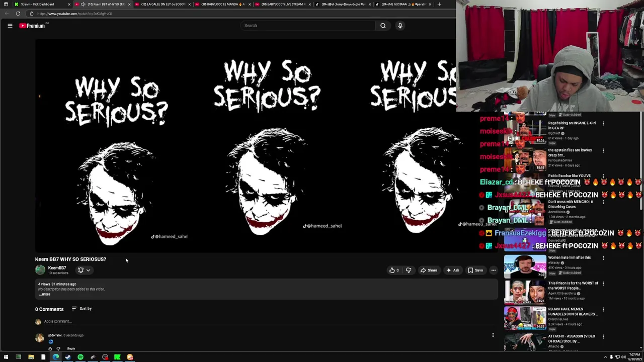The height and width of the screenshot is (362, 644).
Task: Open the @domiloi comment options menu
Action: [x=493, y=335]
